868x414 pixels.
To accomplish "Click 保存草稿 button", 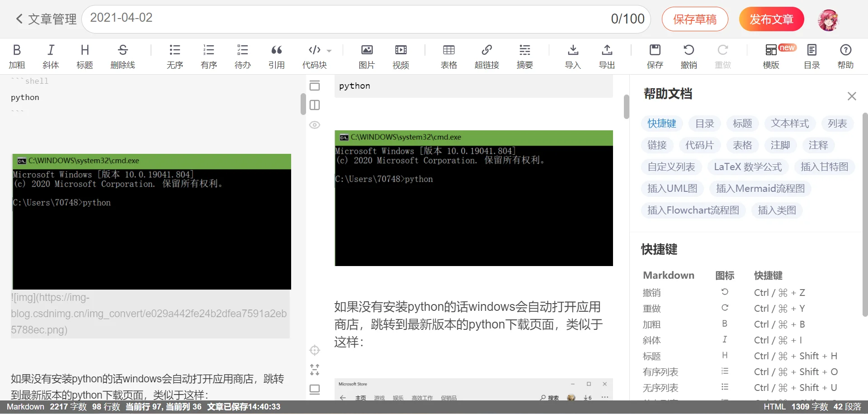I will point(695,19).
